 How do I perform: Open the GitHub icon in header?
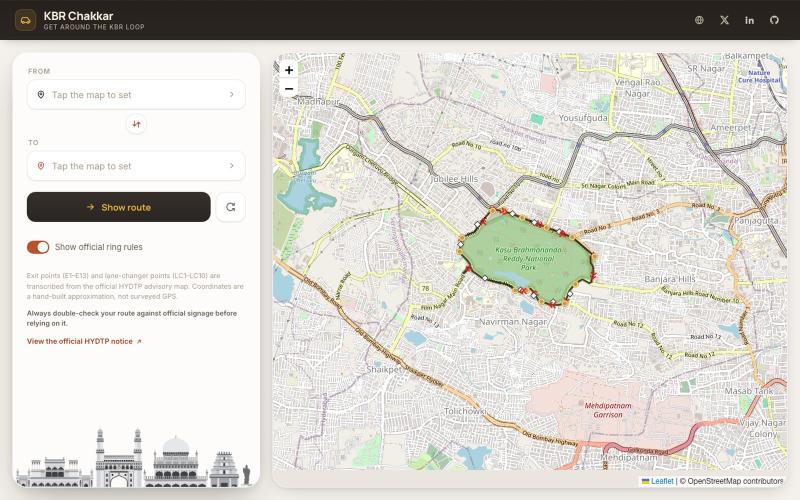point(774,20)
